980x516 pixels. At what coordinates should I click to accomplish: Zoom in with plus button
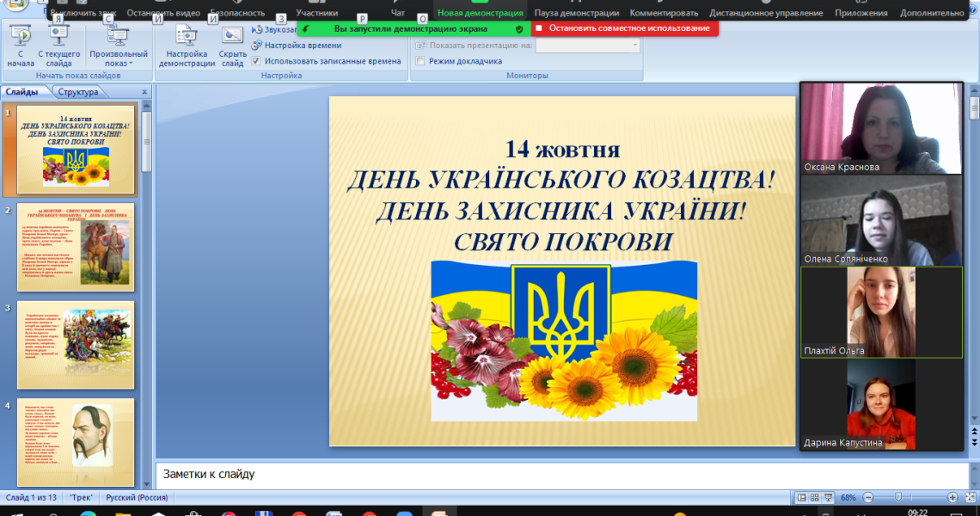pyautogui.click(x=952, y=498)
